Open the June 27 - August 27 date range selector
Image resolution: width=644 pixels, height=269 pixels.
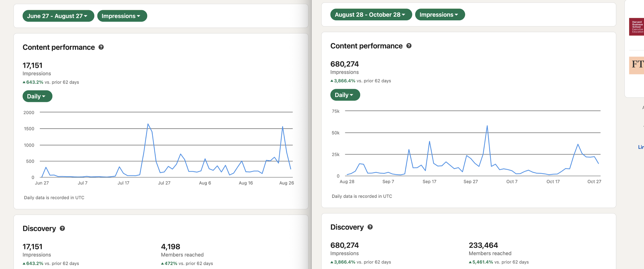pyautogui.click(x=58, y=16)
